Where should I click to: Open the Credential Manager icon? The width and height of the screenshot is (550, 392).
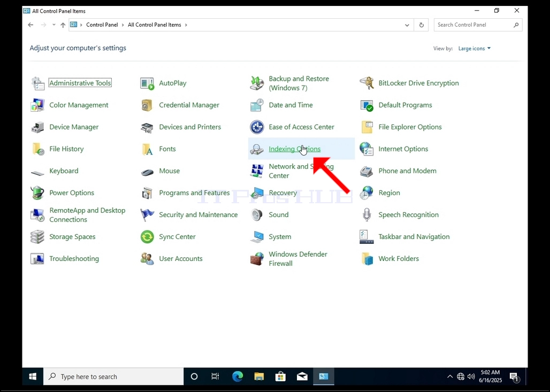point(147,105)
